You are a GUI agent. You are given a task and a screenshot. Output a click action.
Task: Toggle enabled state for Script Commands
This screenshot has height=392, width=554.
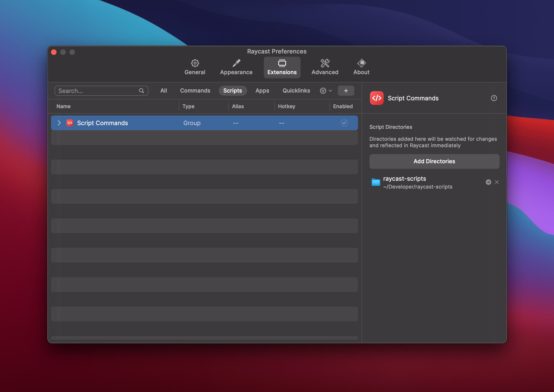pyautogui.click(x=344, y=123)
